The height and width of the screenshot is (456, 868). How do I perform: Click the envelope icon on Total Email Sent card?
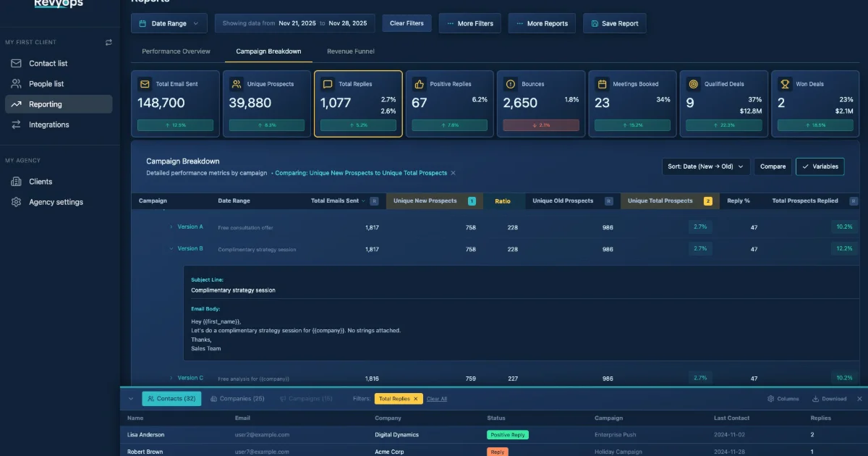pyautogui.click(x=145, y=84)
